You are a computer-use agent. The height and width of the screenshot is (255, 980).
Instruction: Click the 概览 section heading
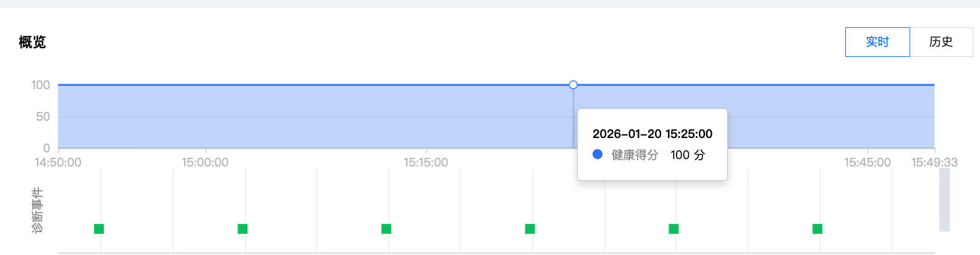click(32, 43)
